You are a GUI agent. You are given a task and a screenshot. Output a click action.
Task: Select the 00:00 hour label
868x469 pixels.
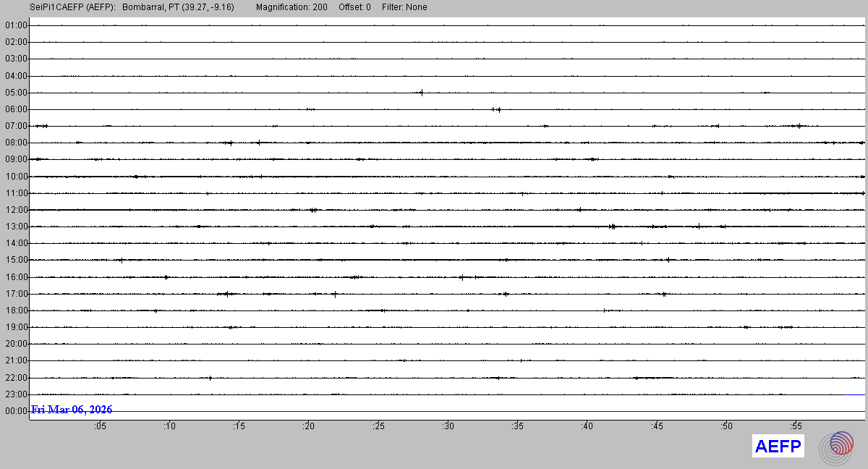pyautogui.click(x=15, y=411)
